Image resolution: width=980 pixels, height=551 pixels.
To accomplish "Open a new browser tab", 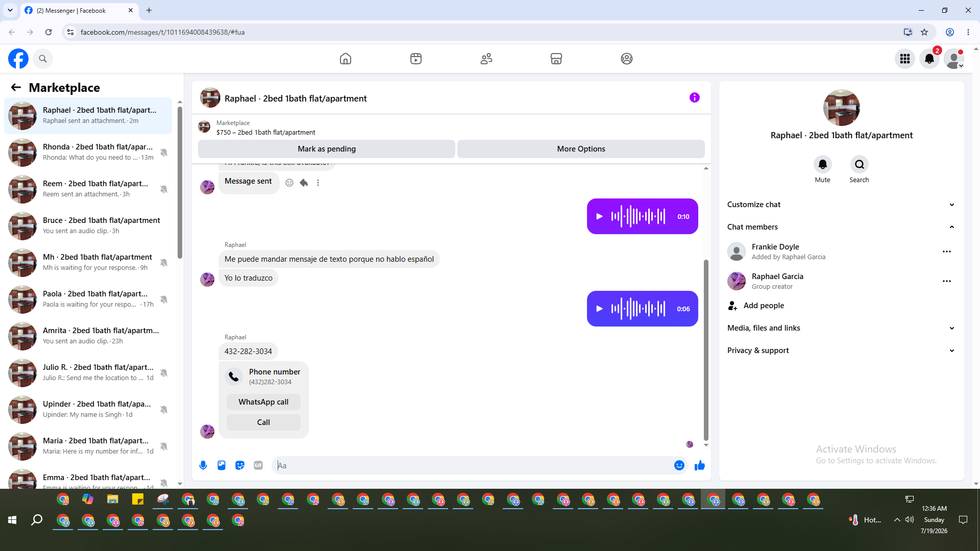I will pos(149,10).
